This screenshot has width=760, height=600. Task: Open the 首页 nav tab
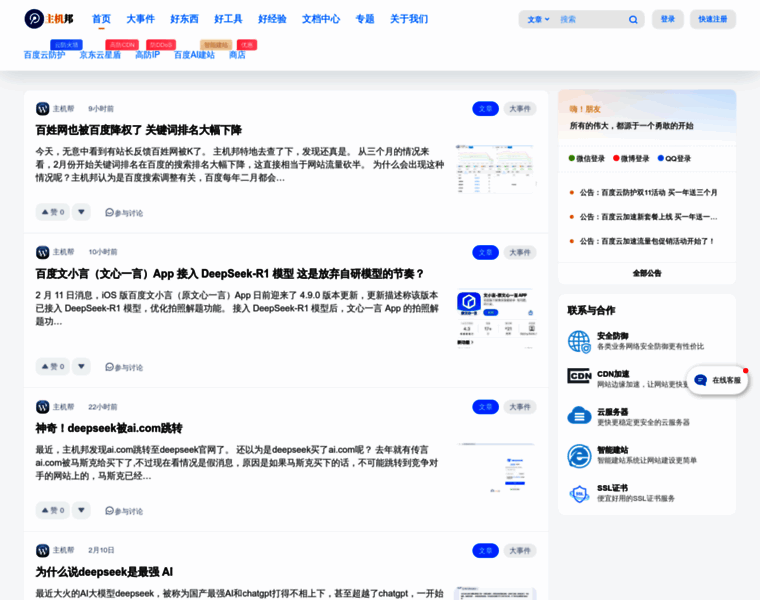click(x=101, y=19)
